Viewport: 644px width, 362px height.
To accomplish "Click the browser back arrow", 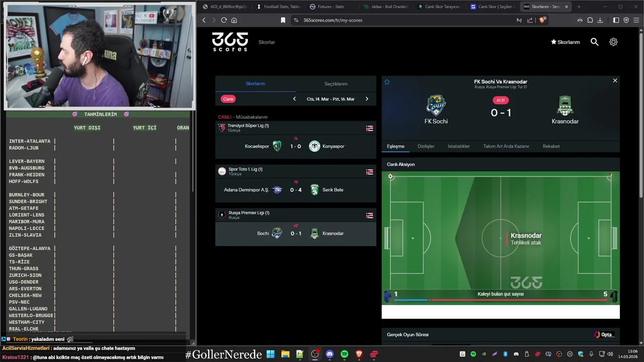I will coord(204,20).
